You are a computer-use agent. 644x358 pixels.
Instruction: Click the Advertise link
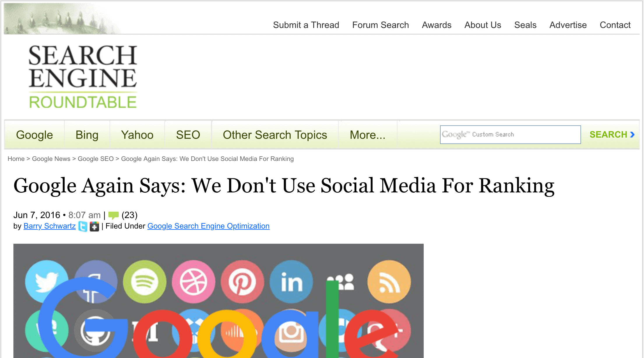coord(568,25)
